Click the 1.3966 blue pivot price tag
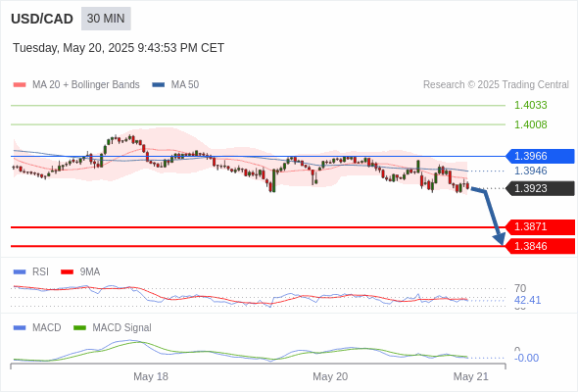The height and width of the screenshot is (392, 578). click(x=540, y=156)
